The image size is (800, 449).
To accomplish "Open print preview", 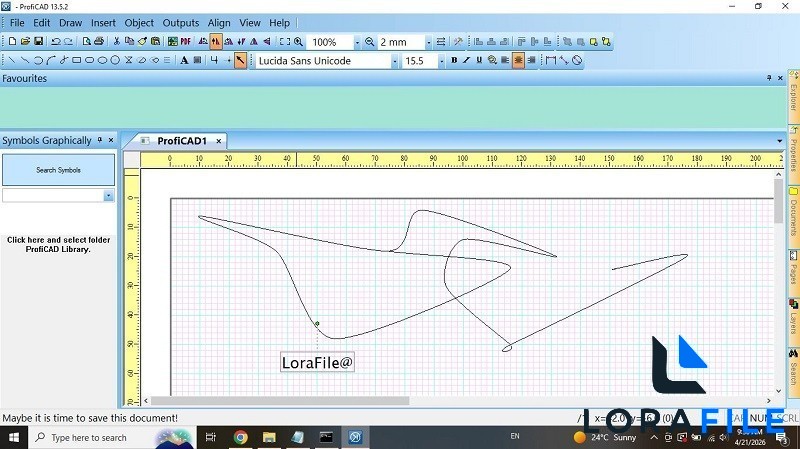I will (87, 41).
